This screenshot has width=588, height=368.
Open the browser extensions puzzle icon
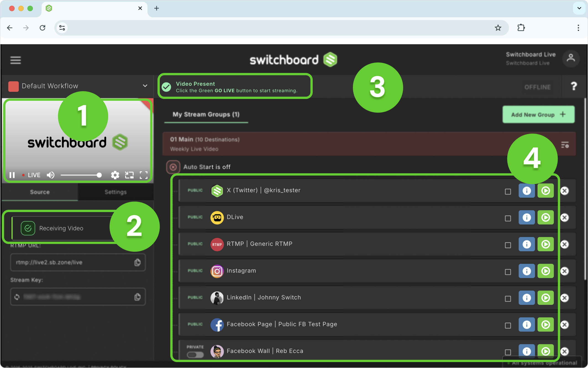coord(521,28)
